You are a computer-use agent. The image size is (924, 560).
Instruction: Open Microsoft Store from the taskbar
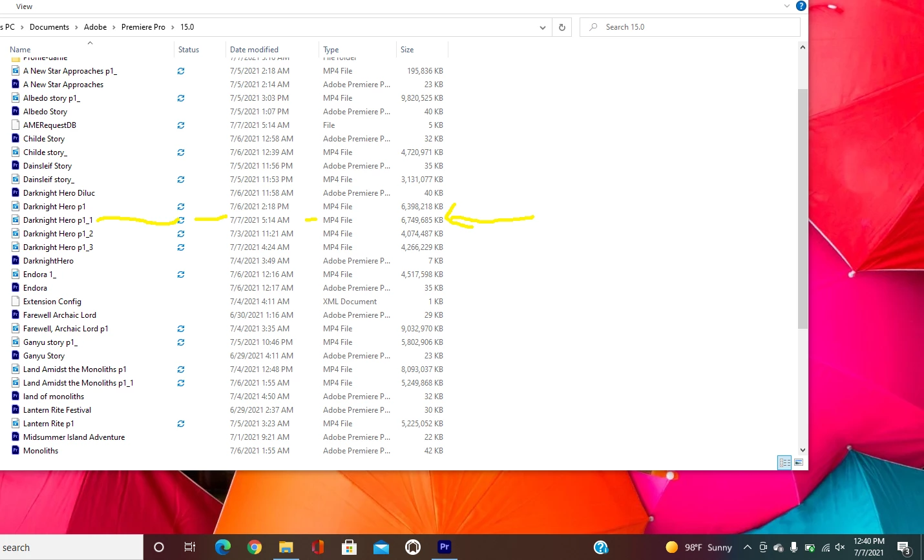(x=350, y=547)
